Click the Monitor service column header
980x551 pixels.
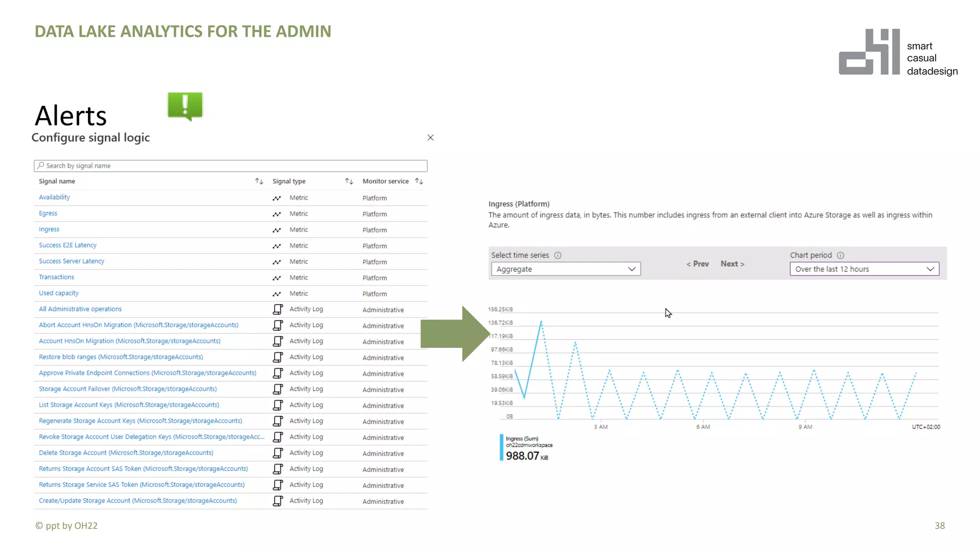pos(386,181)
